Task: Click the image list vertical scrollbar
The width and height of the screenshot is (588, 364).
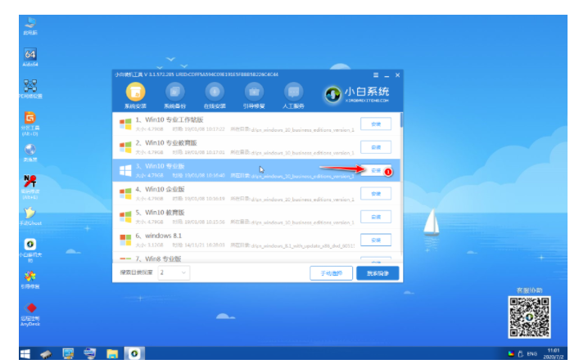Action: [401, 187]
